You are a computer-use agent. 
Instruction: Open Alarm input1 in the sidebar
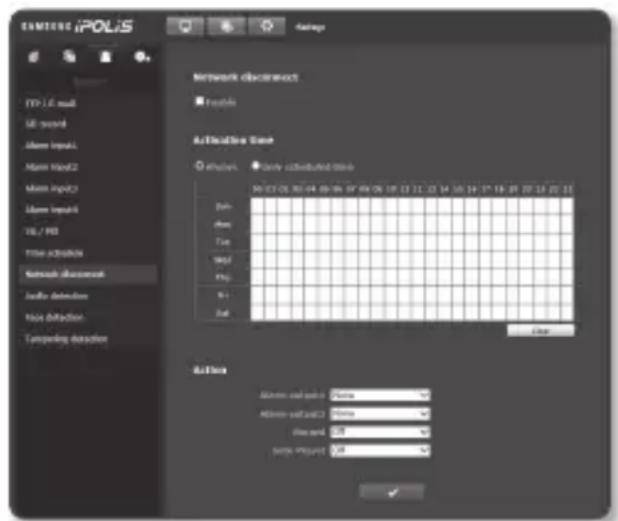[x=51, y=146]
